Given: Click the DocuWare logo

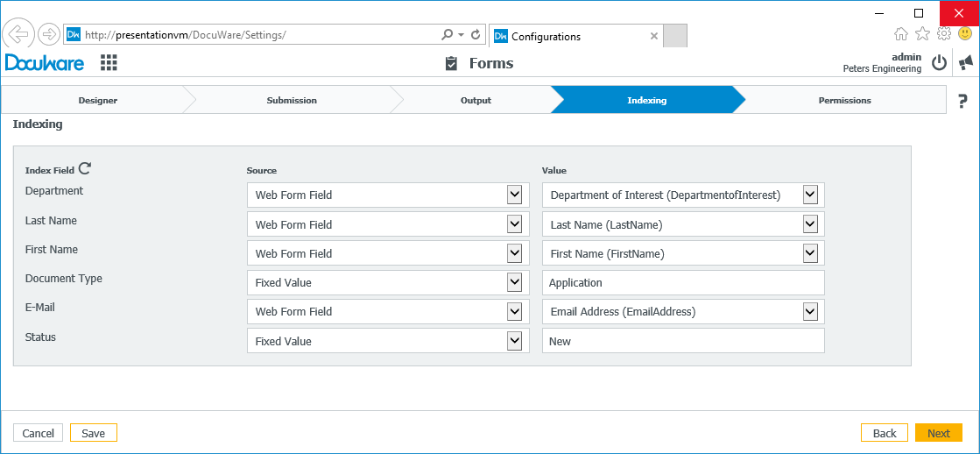Looking at the screenshot, I should pos(45,62).
